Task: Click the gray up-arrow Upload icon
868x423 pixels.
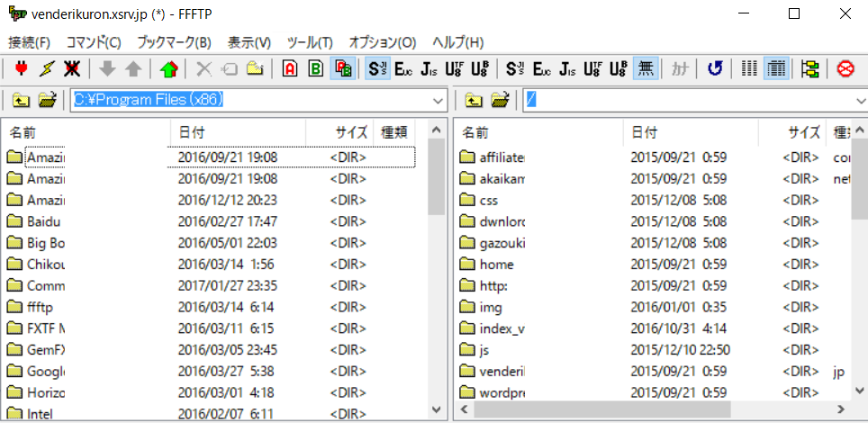Action: pyautogui.click(x=133, y=69)
